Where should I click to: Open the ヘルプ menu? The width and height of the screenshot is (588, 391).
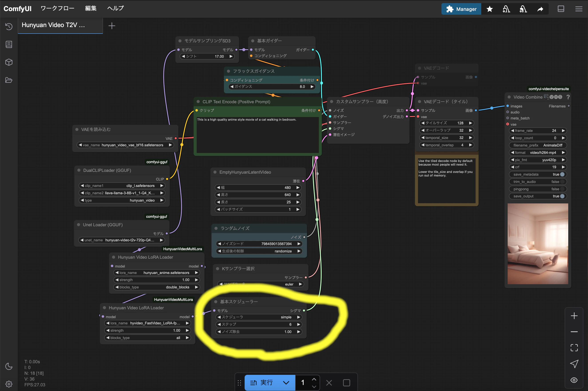[115, 8]
